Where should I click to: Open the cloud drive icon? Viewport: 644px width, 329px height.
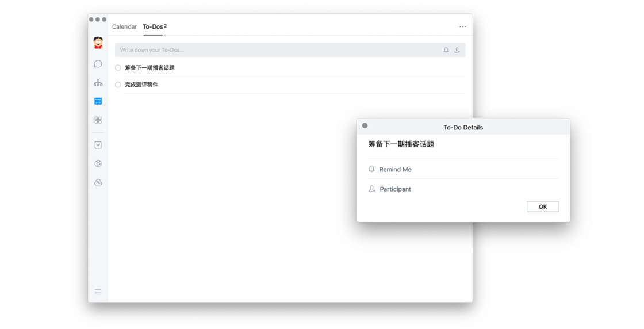pos(98,182)
